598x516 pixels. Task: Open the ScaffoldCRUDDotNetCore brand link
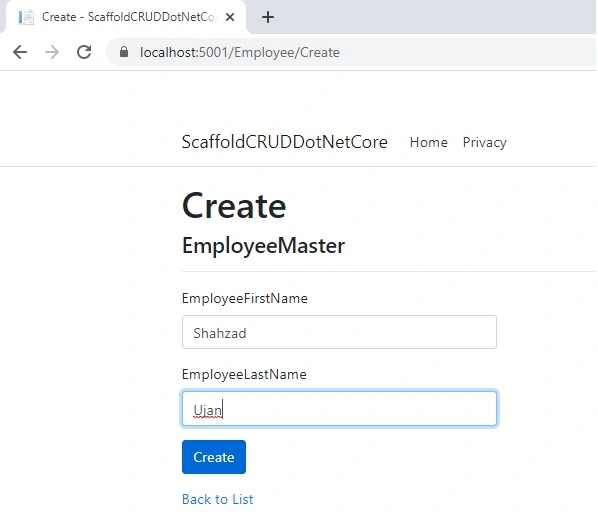285,142
